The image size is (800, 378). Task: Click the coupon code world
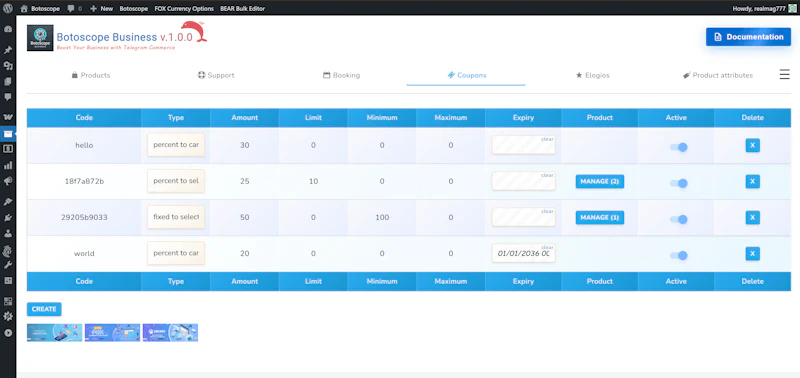tap(84, 254)
